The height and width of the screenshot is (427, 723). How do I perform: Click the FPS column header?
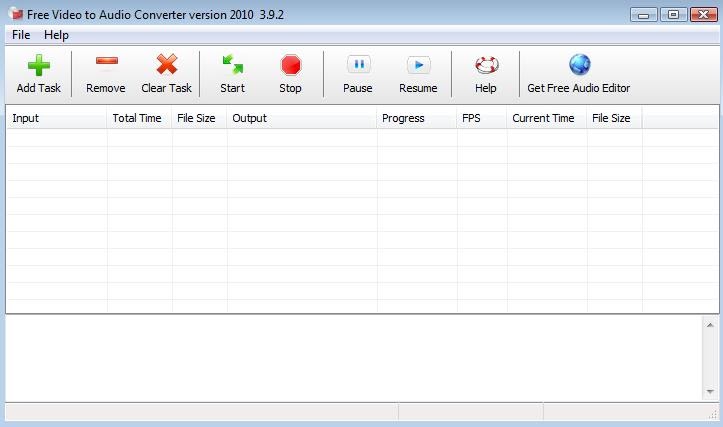pyautogui.click(x=482, y=118)
